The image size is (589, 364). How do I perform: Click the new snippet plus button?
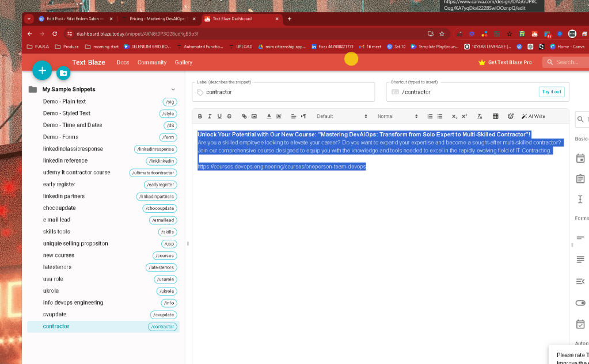pos(42,70)
